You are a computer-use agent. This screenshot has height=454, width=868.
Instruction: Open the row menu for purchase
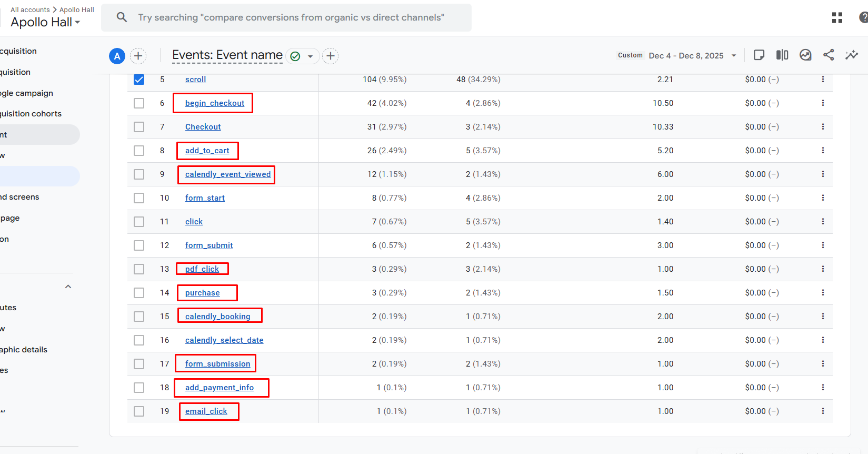[823, 293]
